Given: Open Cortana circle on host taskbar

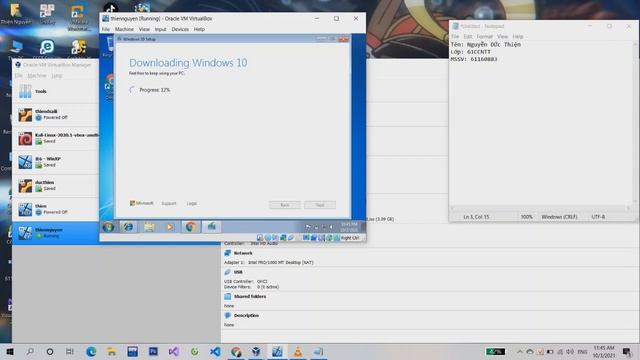Looking at the screenshot, I should click(50, 351).
